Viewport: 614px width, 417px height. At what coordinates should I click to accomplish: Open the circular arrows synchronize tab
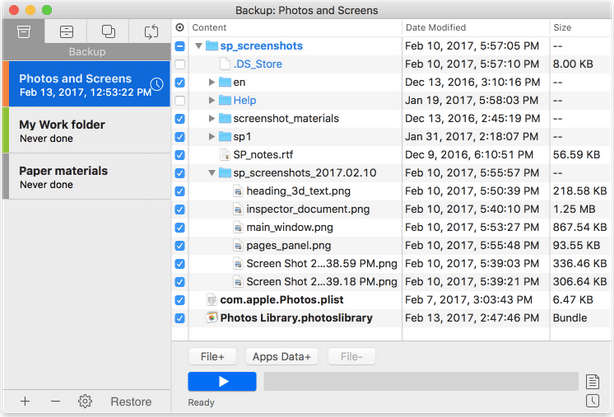151,32
